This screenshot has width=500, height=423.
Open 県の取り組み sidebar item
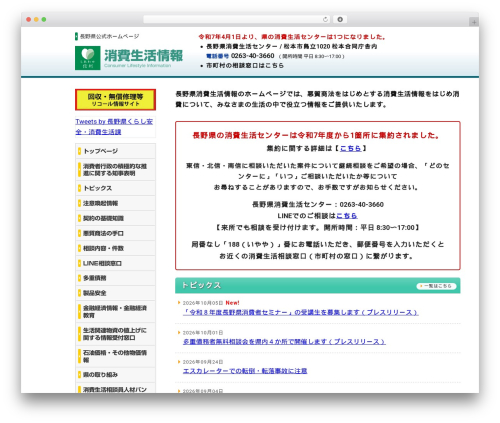pos(115,374)
